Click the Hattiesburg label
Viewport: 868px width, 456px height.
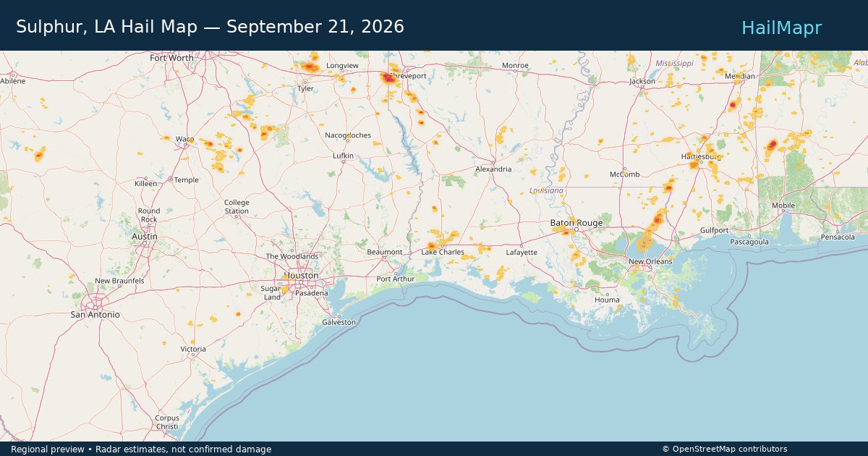[701, 156]
